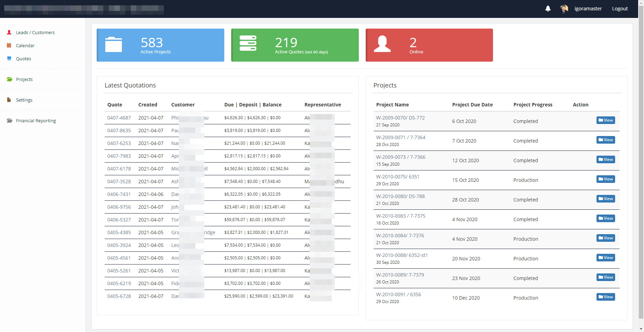Viewport: 644px width, 332px height.
Task: Go to Financial Reporting menu item
Action: 36,121
